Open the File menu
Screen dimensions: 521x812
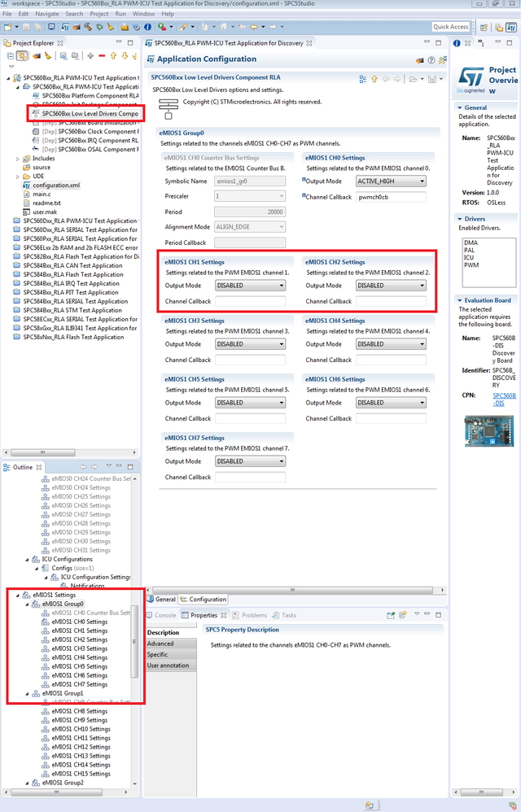coord(7,14)
